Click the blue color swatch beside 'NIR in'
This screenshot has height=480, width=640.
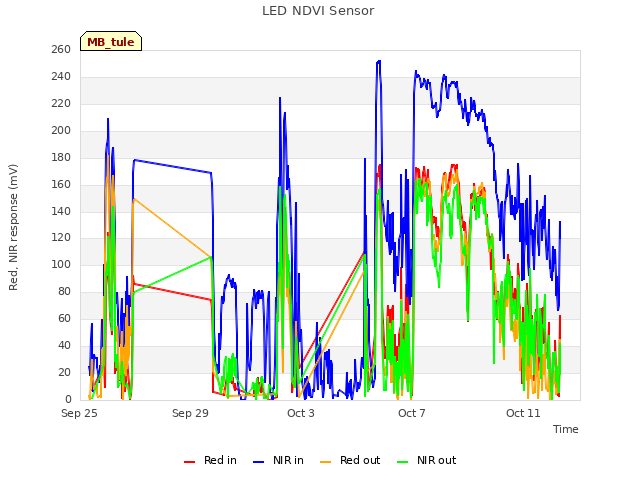(x=258, y=462)
